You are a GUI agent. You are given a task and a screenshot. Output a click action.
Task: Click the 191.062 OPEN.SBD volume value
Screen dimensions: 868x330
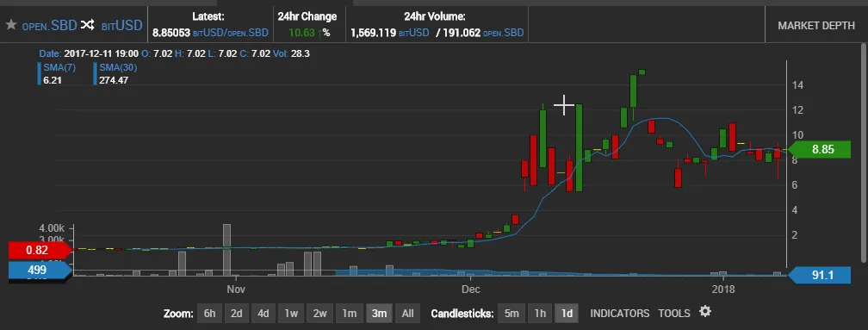pyautogui.click(x=462, y=34)
